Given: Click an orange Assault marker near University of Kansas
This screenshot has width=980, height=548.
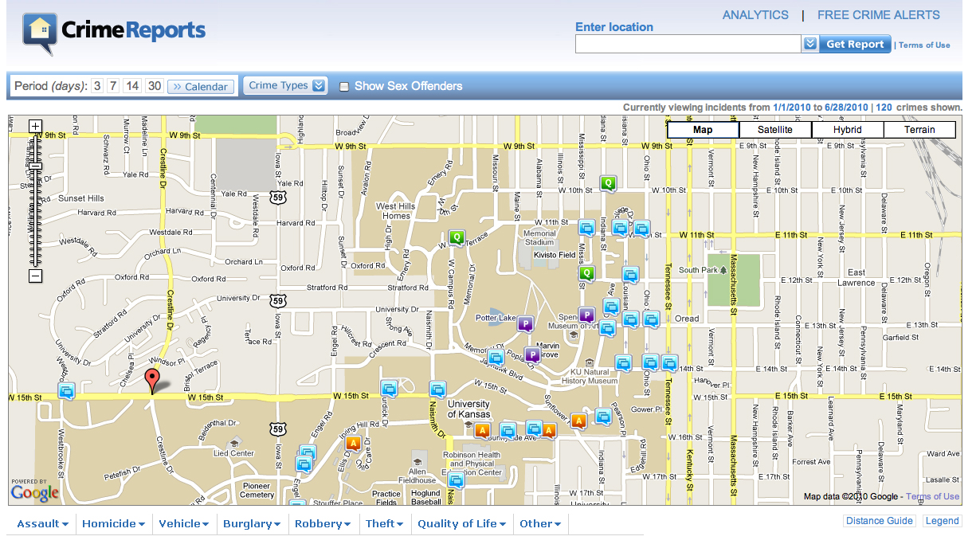Looking at the screenshot, I should coord(482,429).
